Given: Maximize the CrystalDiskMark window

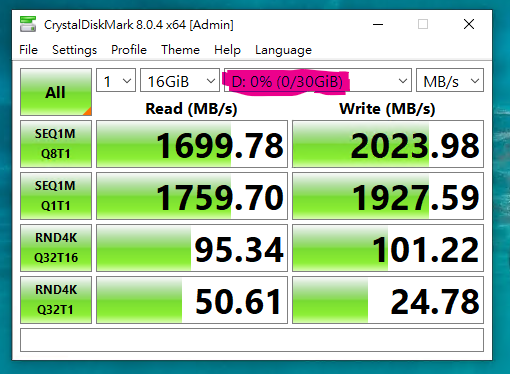Looking at the screenshot, I should pos(423,24).
